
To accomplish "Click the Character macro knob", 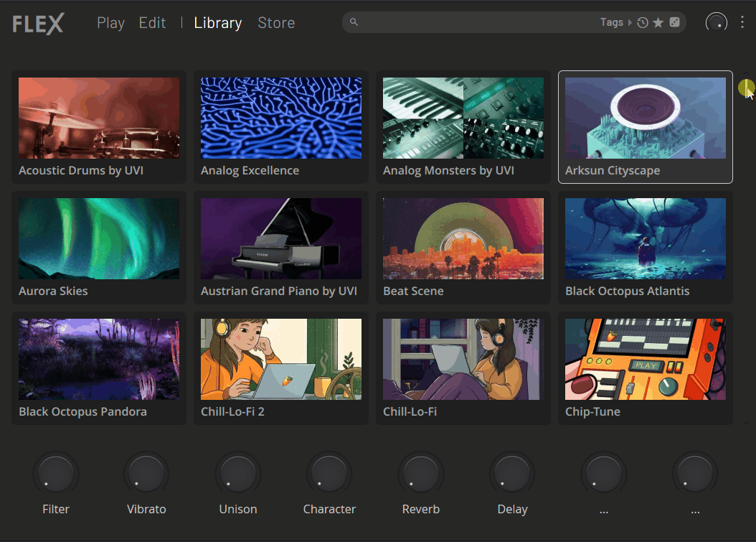I will [x=329, y=474].
